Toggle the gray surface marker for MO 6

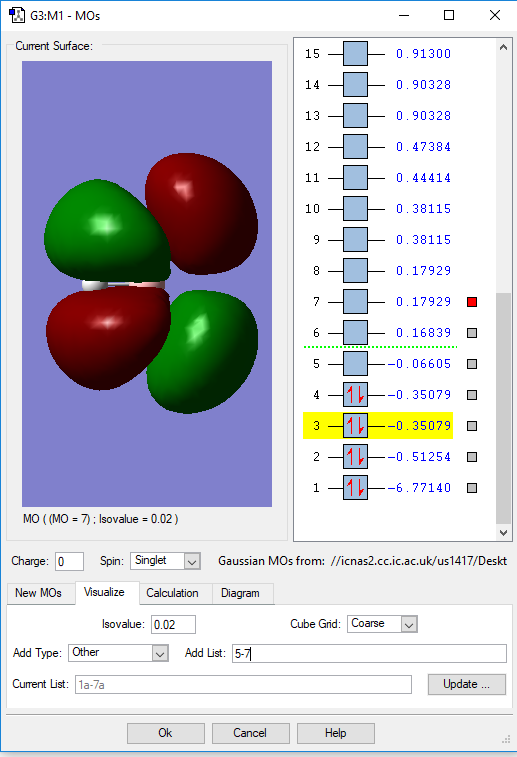pyautogui.click(x=472, y=333)
